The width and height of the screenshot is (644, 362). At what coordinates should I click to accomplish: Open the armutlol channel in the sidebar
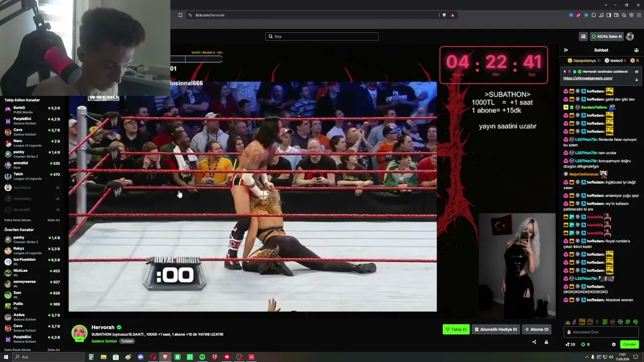[x=32, y=165]
